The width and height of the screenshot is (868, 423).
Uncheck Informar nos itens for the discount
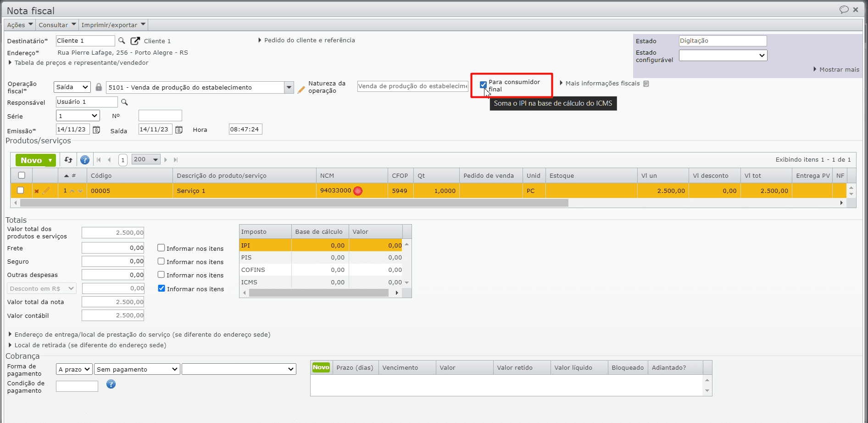pos(161,288)
